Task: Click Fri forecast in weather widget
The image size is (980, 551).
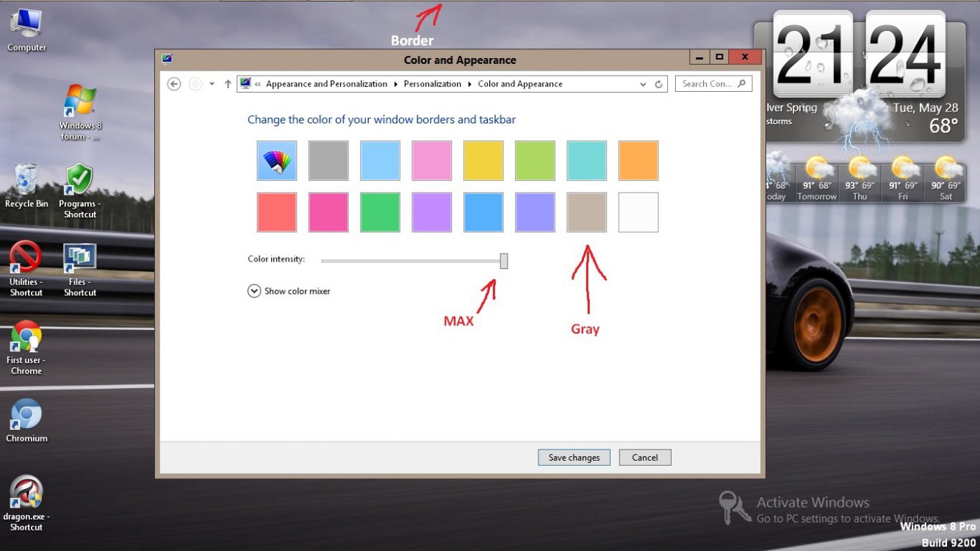Action: (x=903, y=179)
